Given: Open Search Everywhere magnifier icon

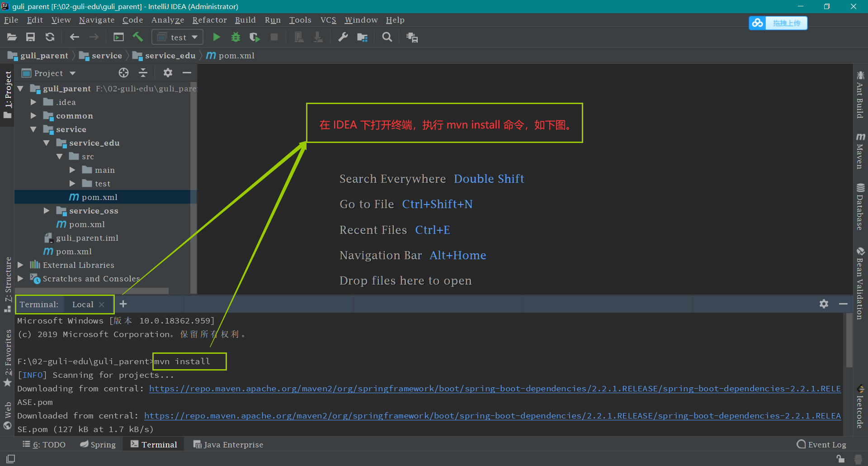Looking at the screenshot, I should click(387, 37).
